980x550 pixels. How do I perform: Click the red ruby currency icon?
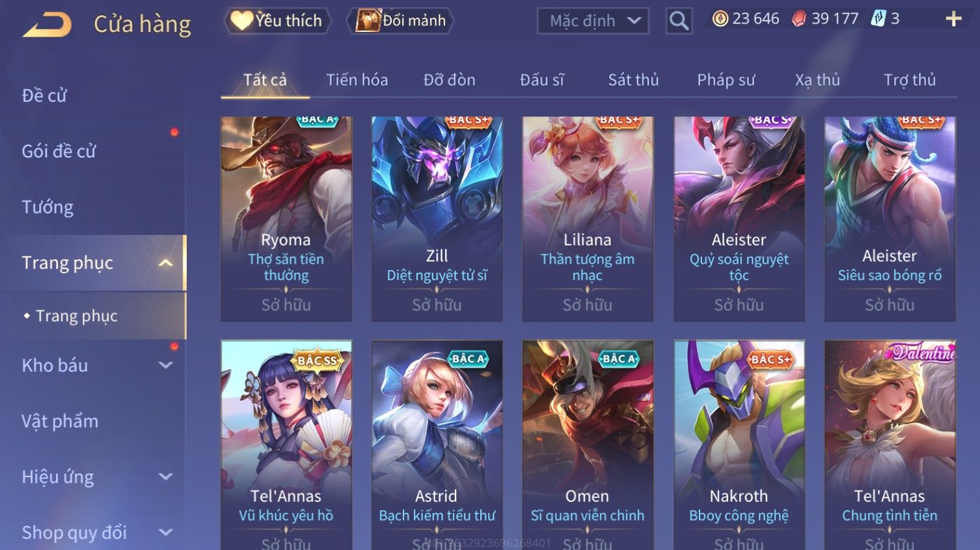coord(798,19)
